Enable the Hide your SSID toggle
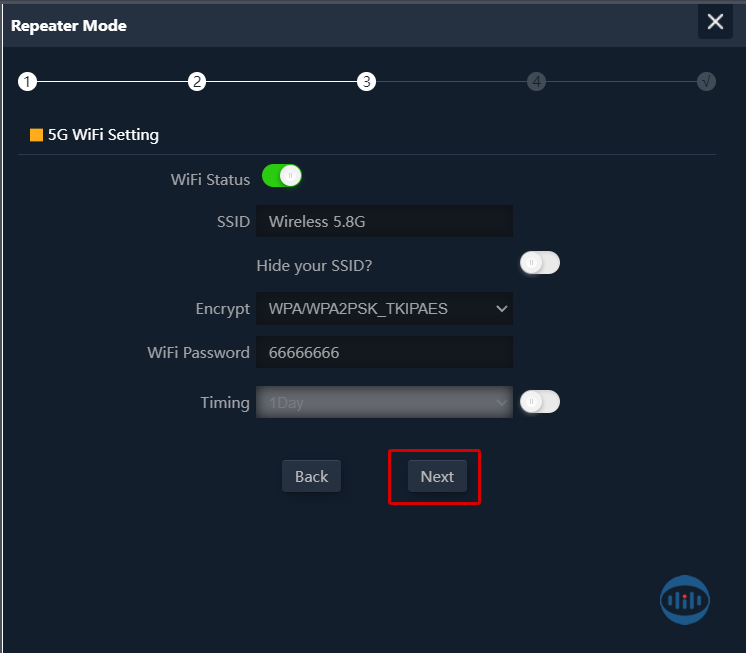Viewport: 746px width, 653px height. (x=539, y=263)
